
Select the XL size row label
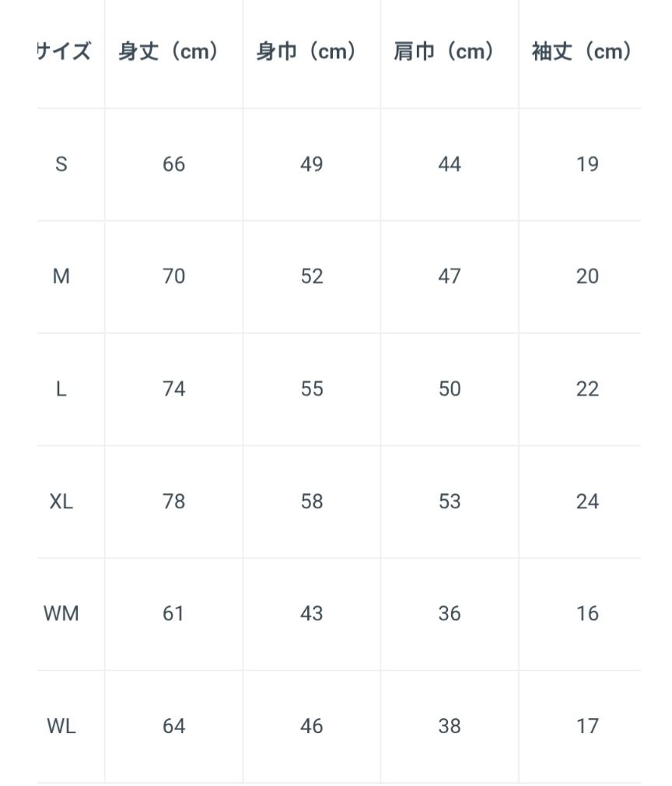coord(61,501)
